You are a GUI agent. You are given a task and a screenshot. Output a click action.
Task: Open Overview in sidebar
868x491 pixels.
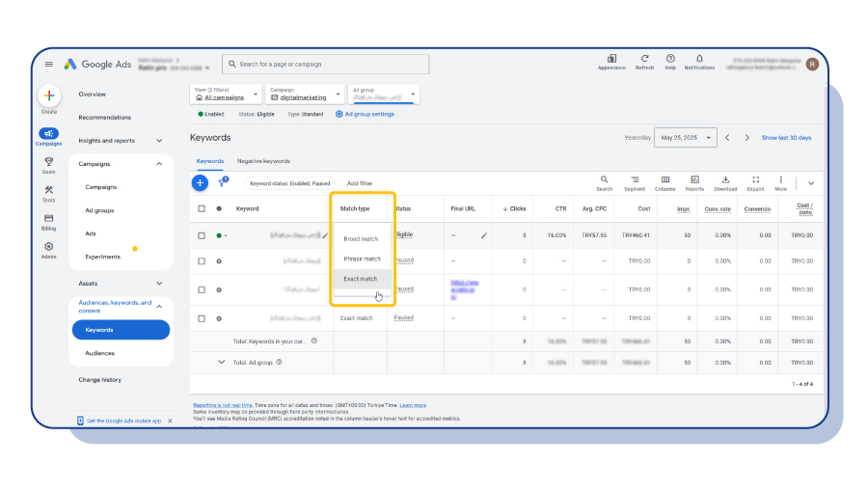(92, 95)
